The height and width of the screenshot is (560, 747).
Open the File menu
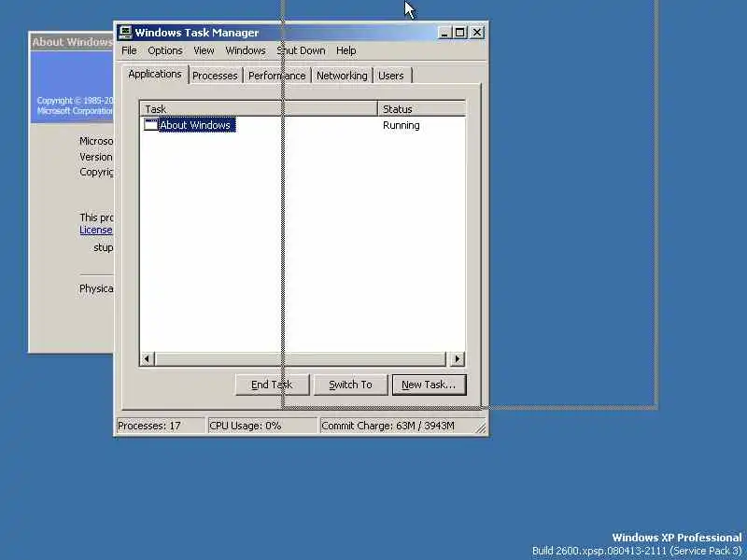[129, 50]
